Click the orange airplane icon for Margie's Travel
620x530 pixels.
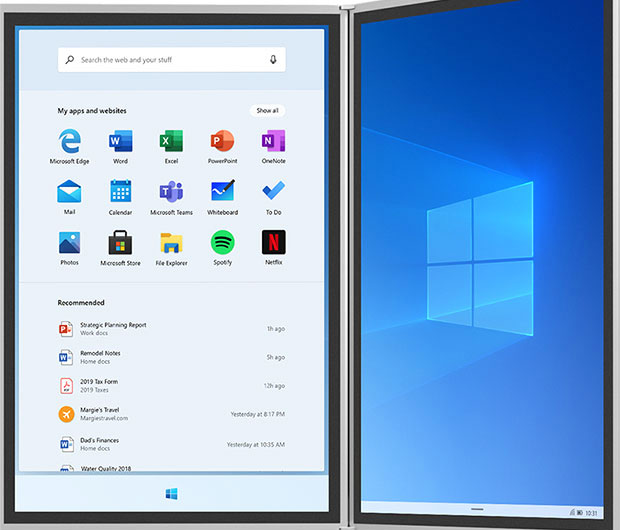click(x=66, y=414)
